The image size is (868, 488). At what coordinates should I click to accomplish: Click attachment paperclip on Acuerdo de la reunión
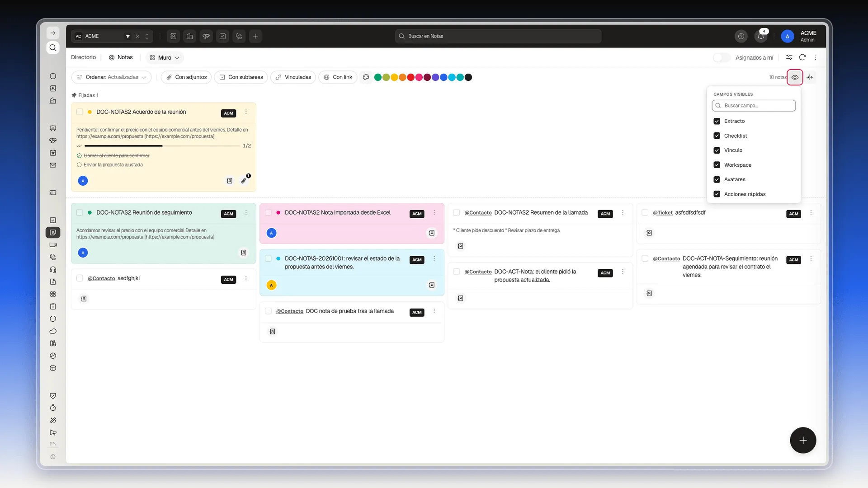[x=244, y=181]
